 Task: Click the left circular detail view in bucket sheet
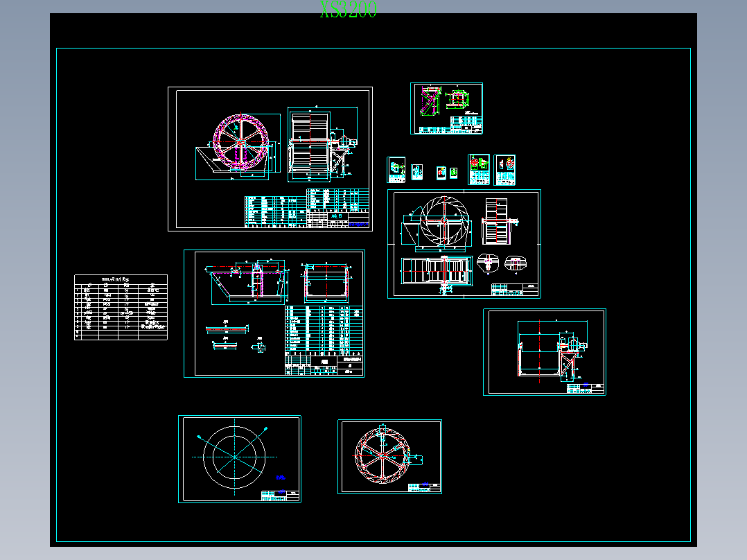[488, 263]
